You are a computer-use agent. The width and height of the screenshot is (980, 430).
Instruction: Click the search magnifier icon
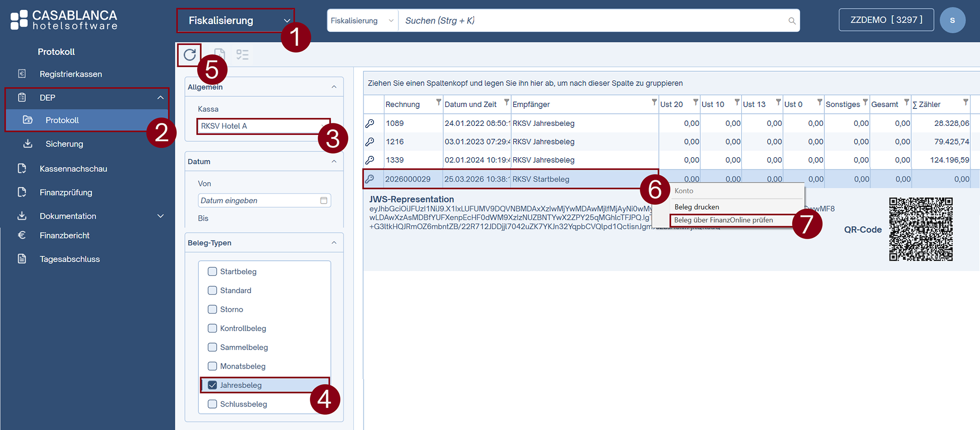click(x=792, y=21)
